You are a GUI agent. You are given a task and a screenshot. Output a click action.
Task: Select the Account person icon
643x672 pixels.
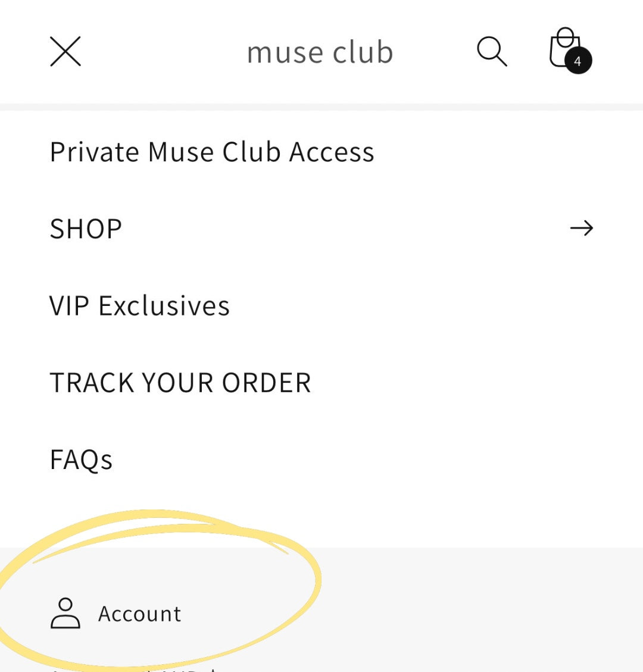pos(65,614)
